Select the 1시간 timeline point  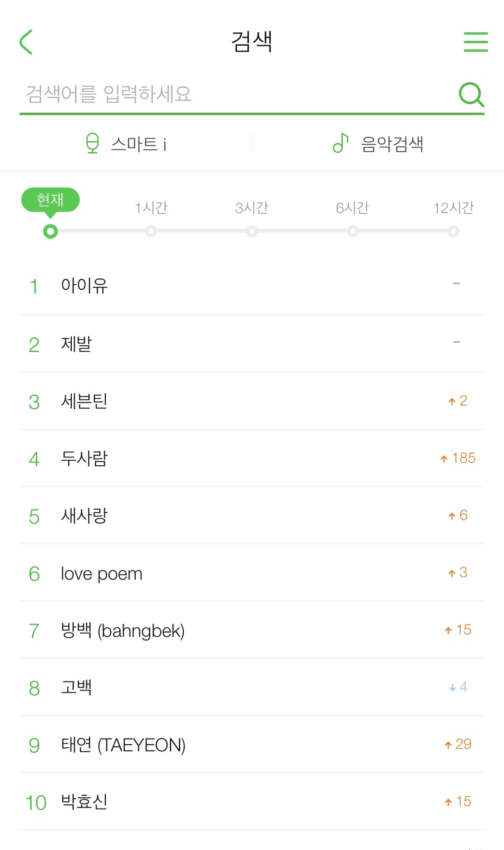[151, 231]
